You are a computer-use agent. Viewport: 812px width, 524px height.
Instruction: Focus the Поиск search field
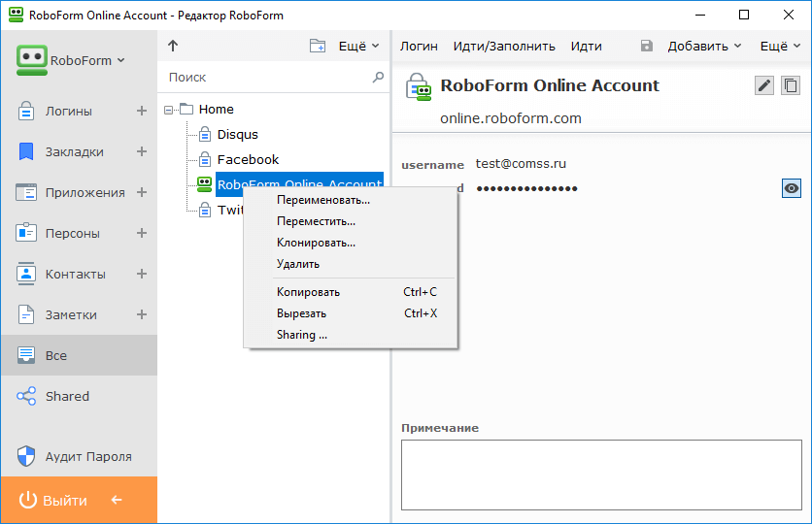click(x=267, y=77)
